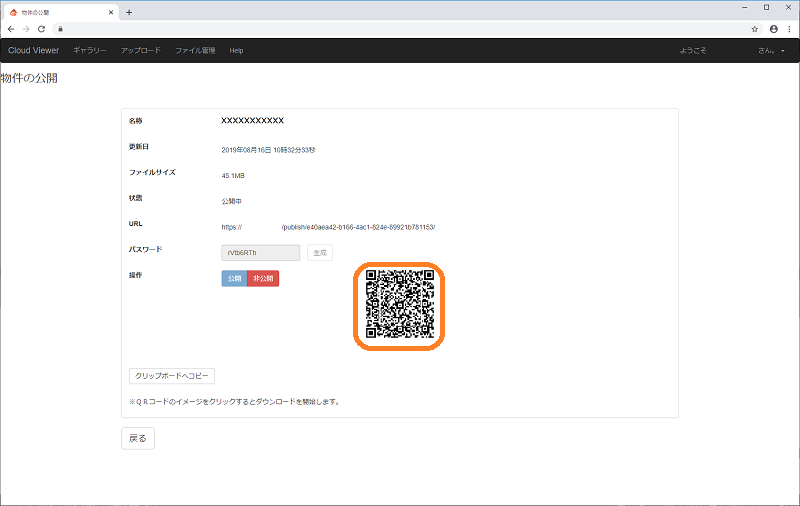The height and width of the screenshot is (506, 800).
Task: Click the 戻る back button
Action: point(138,438)
